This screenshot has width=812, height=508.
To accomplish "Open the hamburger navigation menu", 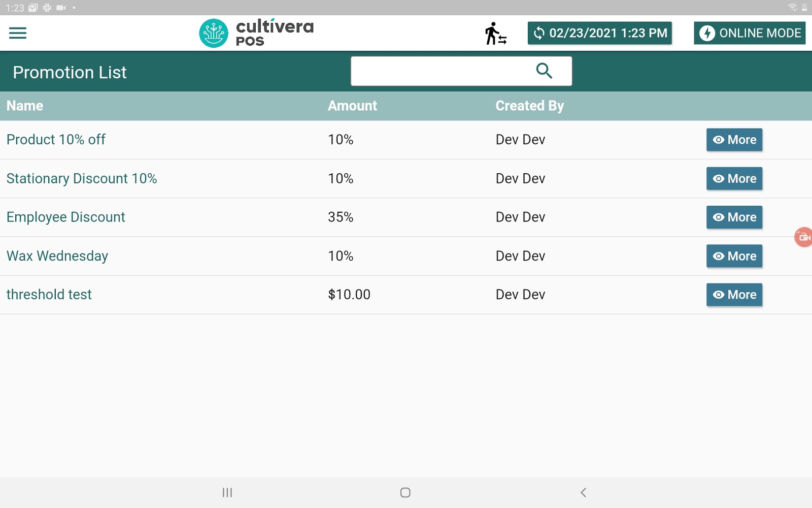I will 18,33.
